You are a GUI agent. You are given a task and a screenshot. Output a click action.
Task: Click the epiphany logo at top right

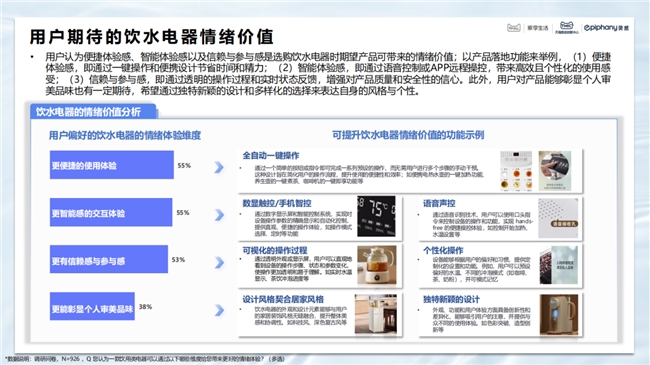pyautogui.click(x=606, y=28)
